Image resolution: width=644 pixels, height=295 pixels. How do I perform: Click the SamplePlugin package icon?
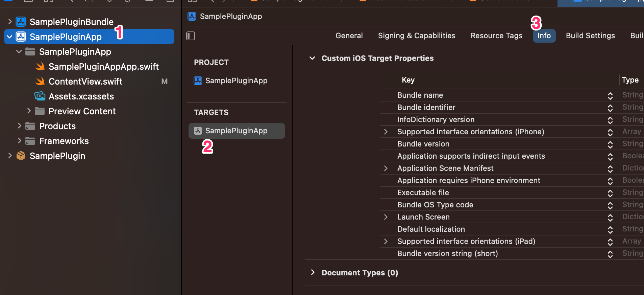click(21, 156)
